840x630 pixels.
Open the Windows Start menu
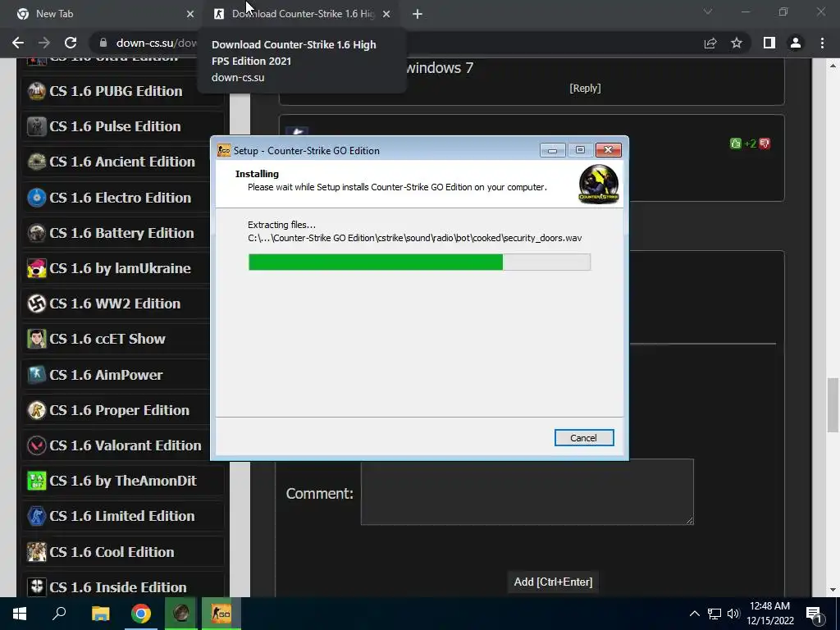(20, 614)
